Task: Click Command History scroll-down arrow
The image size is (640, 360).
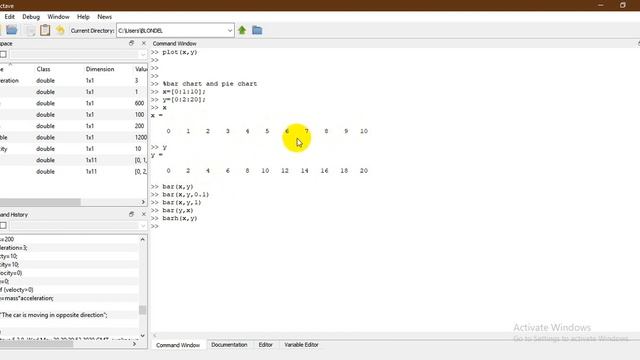Action: 142,336
